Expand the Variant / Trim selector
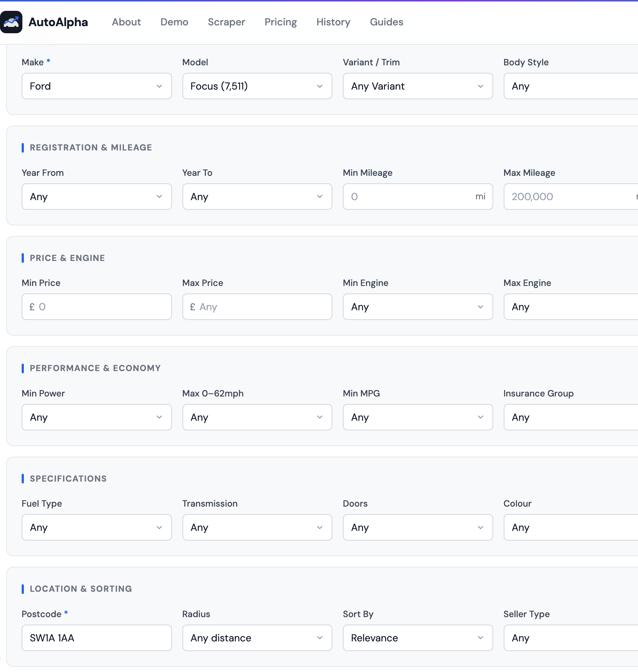This screenshot has height=672, width=638. coord(417,86)
